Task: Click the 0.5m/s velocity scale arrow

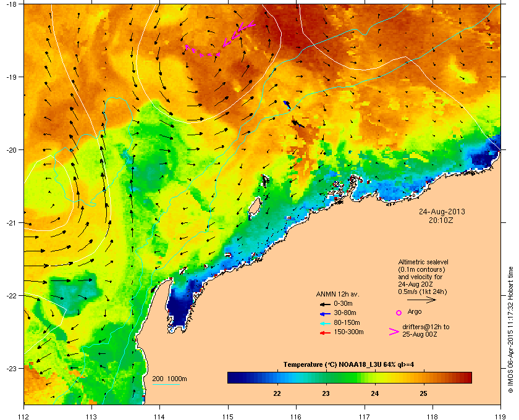Action: [x=421, y=300]
